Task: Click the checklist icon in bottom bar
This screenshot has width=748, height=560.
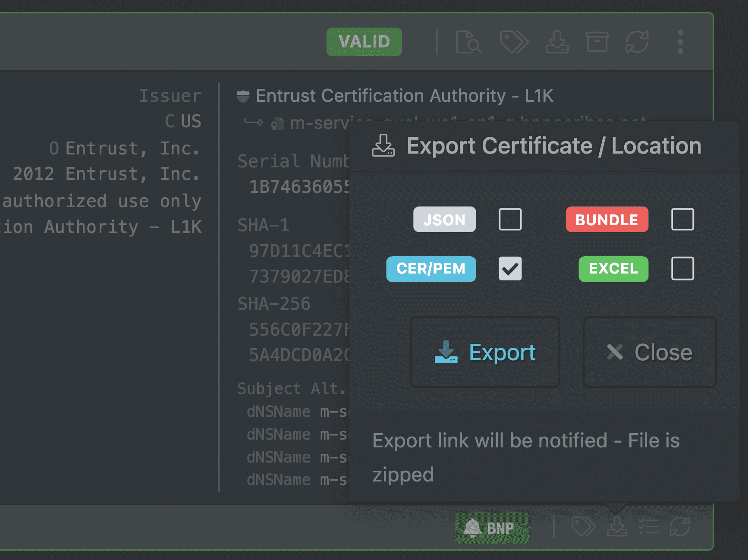Action: pos(648,527)
